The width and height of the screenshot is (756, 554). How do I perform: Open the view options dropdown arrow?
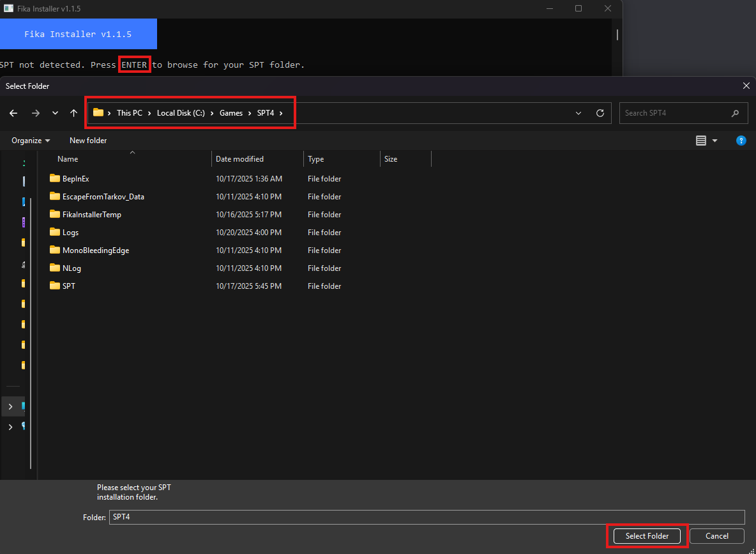pyautogui.click(x=714, y=141)
